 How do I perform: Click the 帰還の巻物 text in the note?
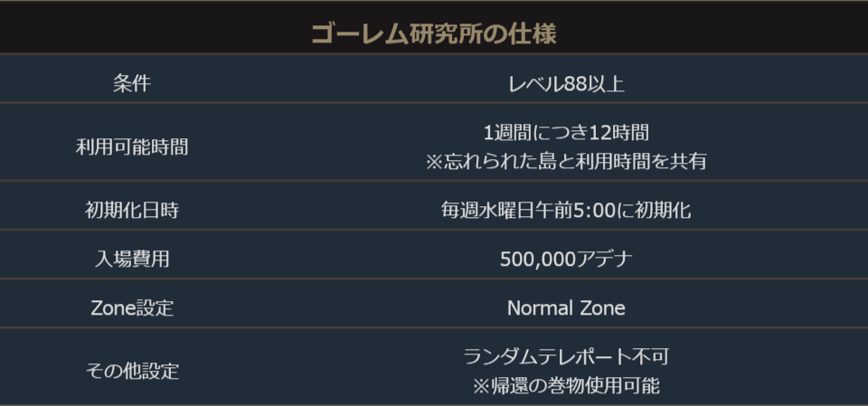click(537, 385)
